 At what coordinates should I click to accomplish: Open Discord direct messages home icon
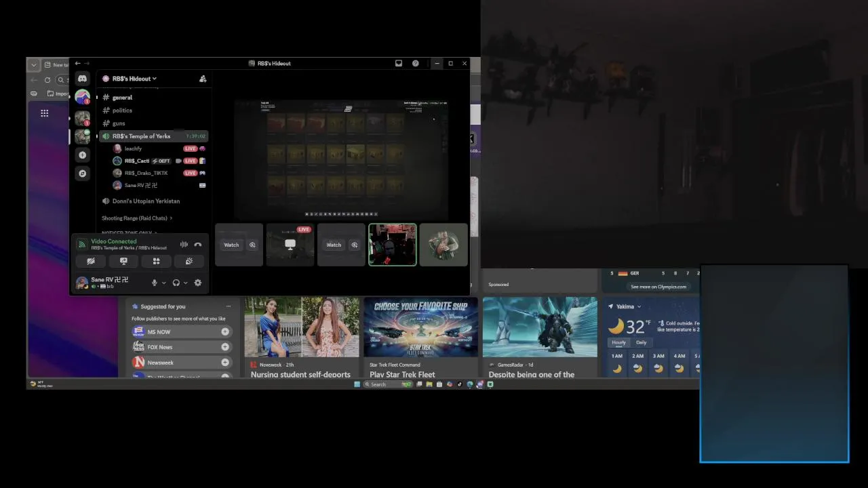pyautogui.click(x=82, y=79)
